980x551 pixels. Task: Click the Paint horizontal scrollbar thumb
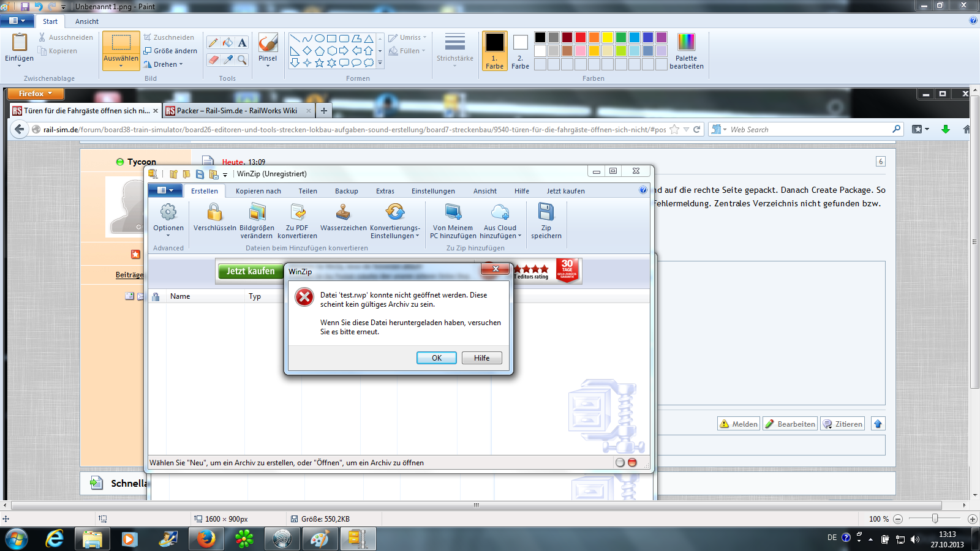(x=476, y=505)
